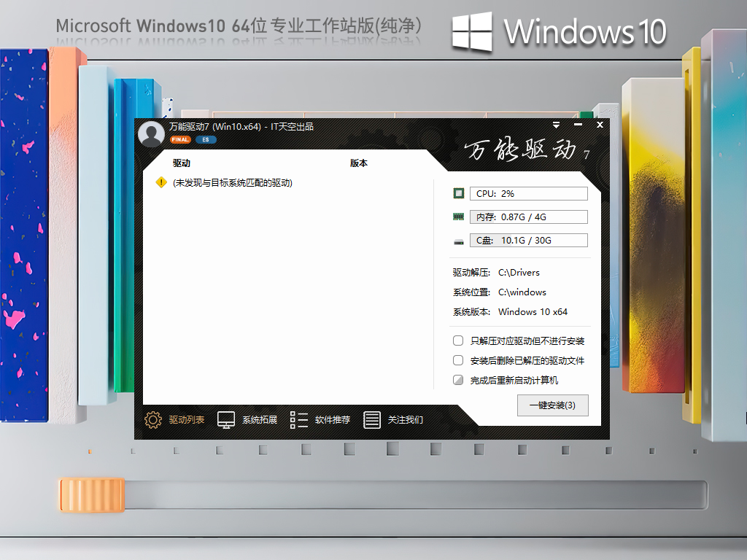Open the title bar dropdown arrow menu
This screenshot has height=560, width=747.
pos(557,125)
